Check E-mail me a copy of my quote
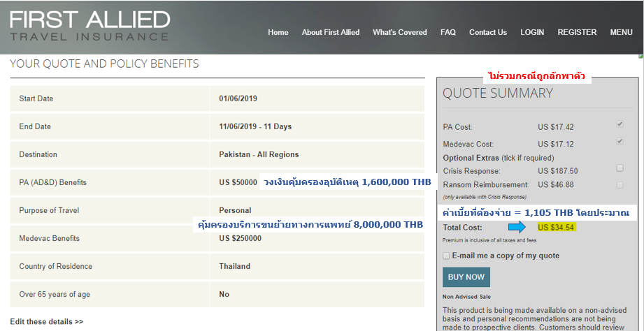This screenshot has height=331, width=644. 447,256
